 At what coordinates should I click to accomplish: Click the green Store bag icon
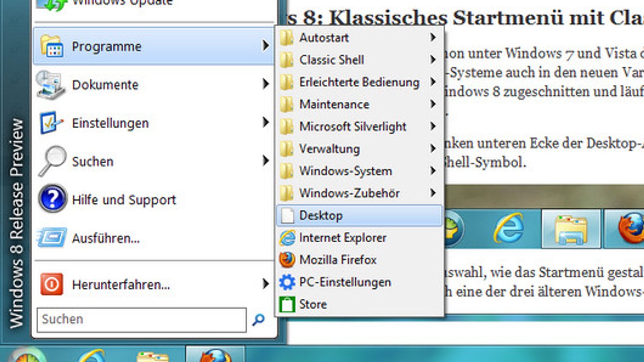coord(287,304)
